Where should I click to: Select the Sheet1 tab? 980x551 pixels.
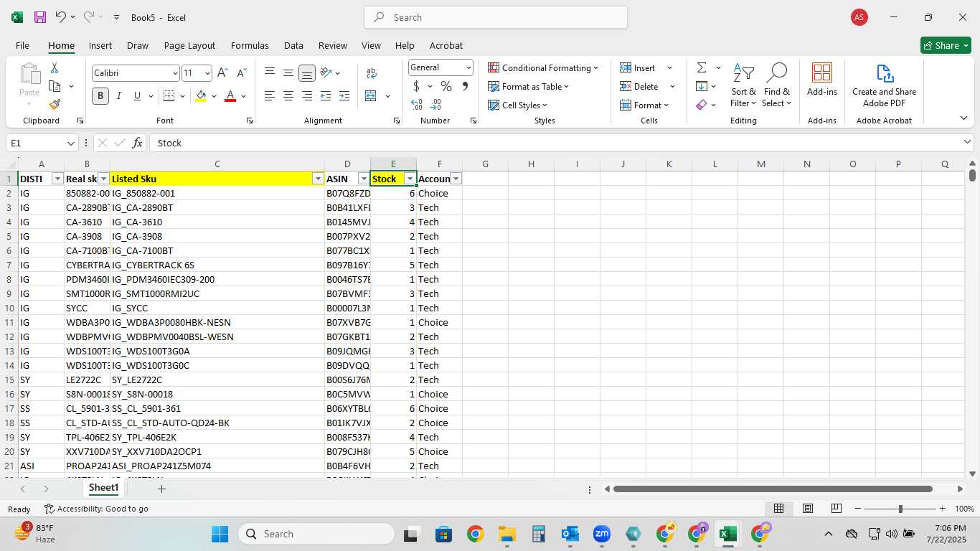pos(103,488)
